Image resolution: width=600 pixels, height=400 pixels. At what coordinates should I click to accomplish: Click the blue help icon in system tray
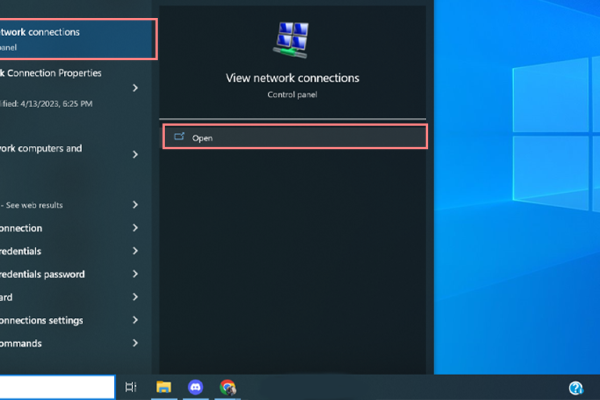click(x=576, y=388)
